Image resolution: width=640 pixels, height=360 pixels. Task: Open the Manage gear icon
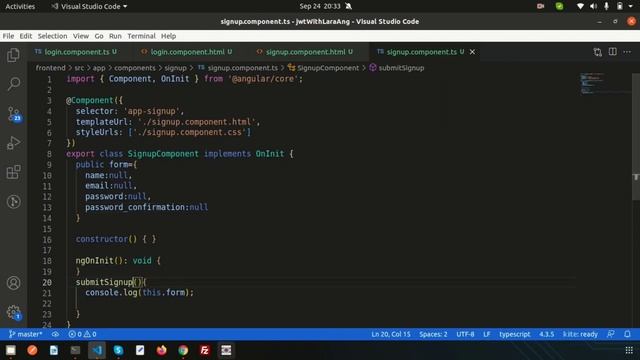(13, 312)
